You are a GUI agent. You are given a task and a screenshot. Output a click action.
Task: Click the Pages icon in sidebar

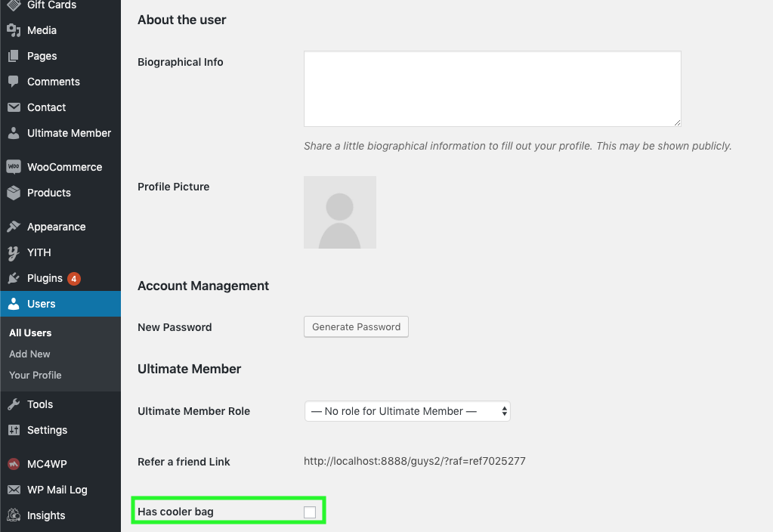pyautogui.click(x=13, y=56)
